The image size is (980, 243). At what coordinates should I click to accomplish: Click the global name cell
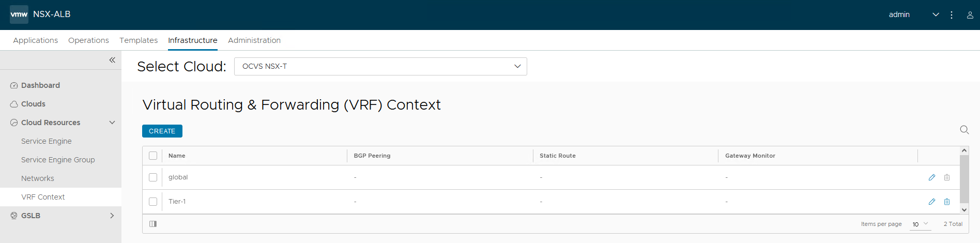(178, 177)
